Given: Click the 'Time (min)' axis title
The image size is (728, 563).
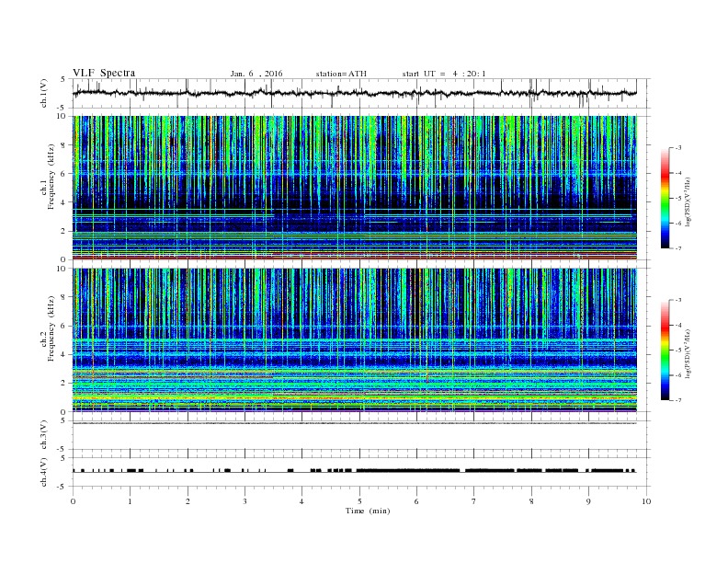Looking at the screenshot, I should [x=368, y=511].
